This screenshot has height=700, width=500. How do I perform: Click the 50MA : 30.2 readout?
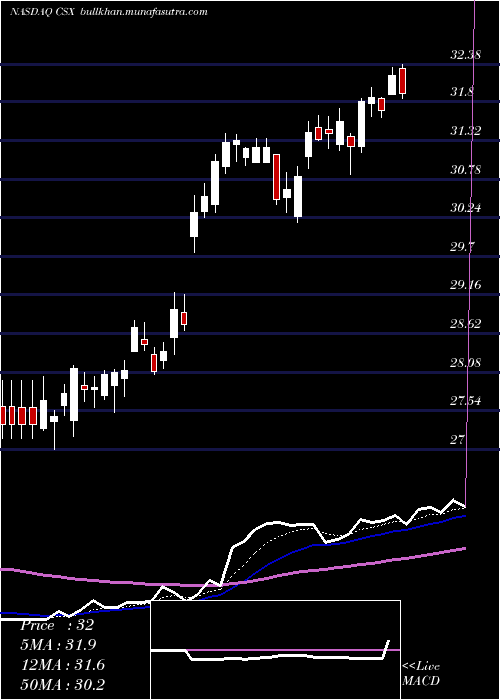[62, 684]
